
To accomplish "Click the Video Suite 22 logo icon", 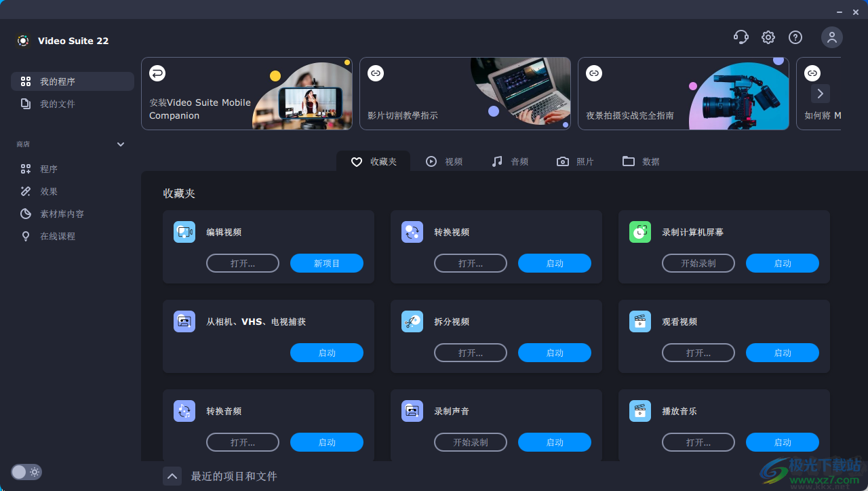I will coord(23,41).
